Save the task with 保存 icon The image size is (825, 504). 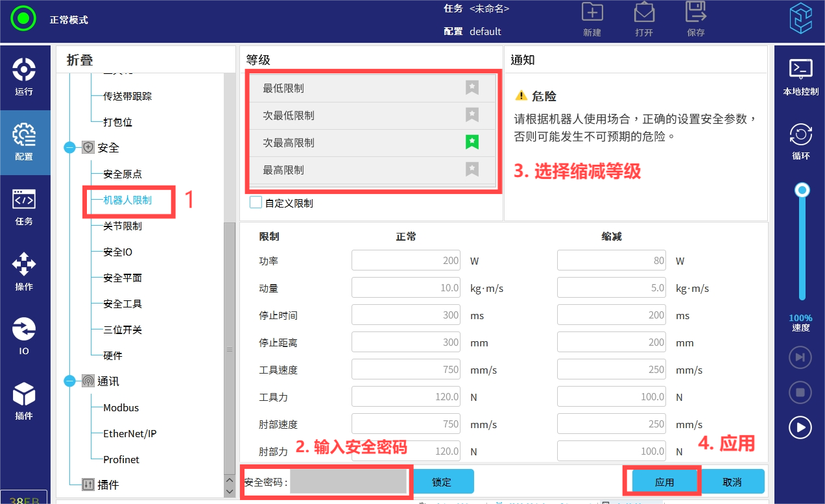point(695,14)
